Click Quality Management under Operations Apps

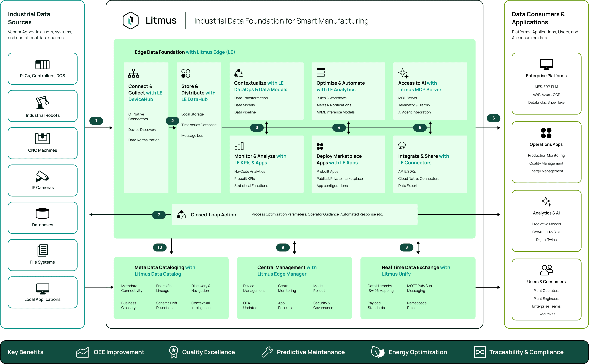(546, 163)
